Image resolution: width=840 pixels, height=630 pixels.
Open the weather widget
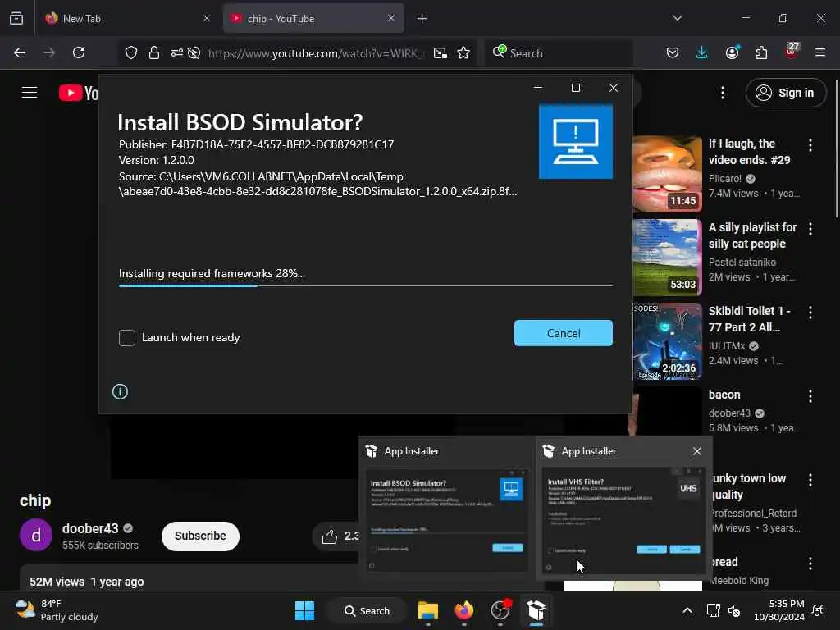click(57, 610)
